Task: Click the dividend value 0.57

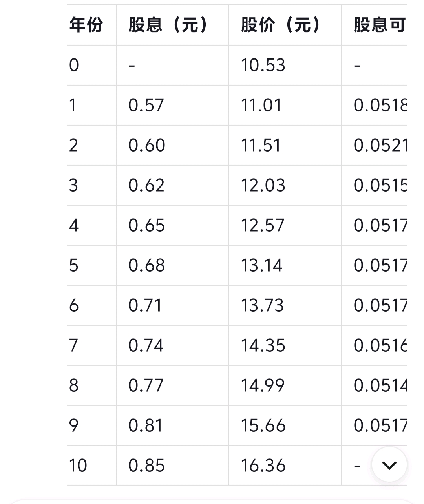Action: [146, 105]
